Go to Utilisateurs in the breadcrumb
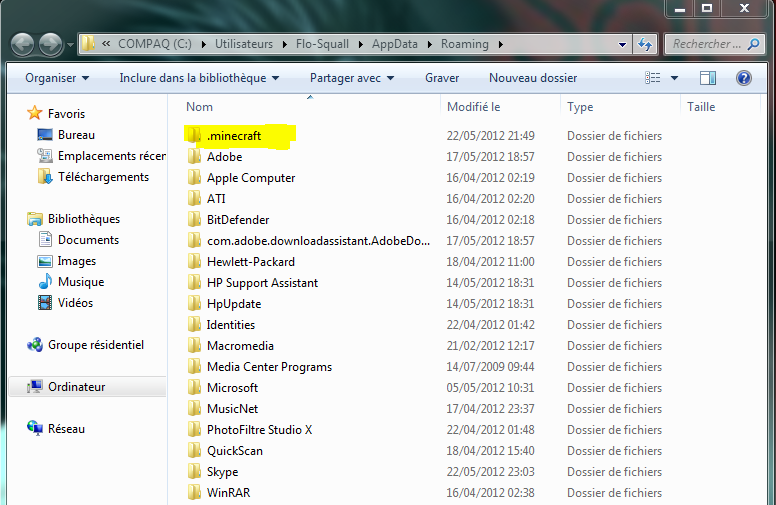Screen dimensions: 776x505 [x=243, y=44]
